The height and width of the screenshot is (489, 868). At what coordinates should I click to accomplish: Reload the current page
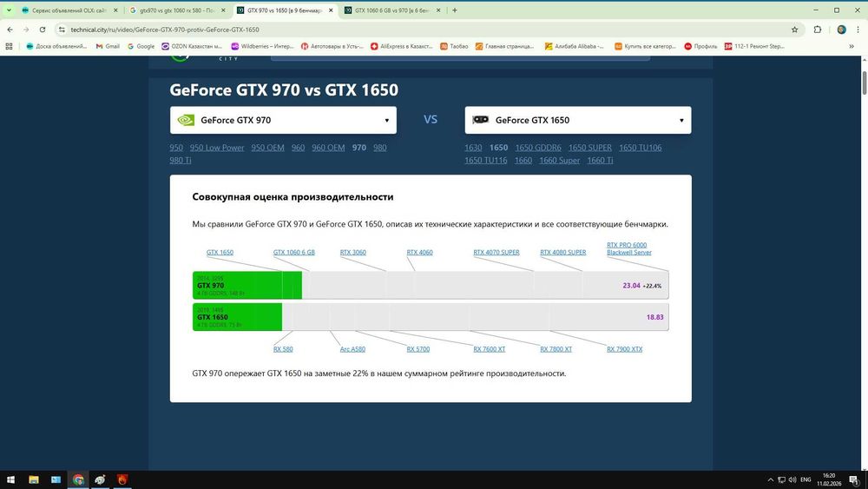[x=42, y=30]
